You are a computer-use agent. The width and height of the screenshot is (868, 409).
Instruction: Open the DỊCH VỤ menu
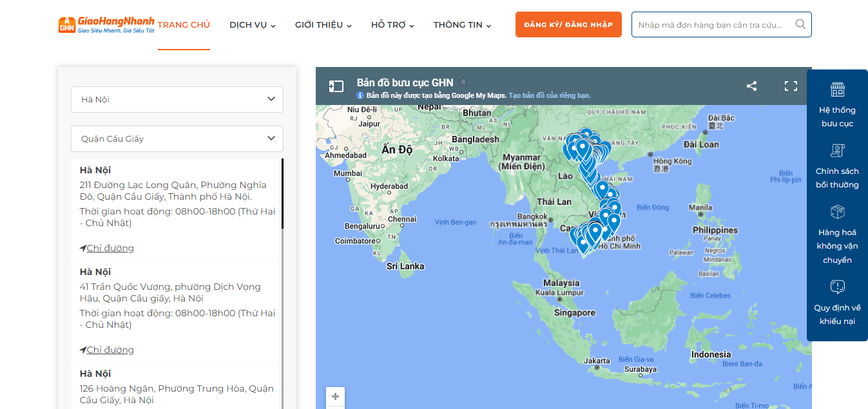(253, 25)
